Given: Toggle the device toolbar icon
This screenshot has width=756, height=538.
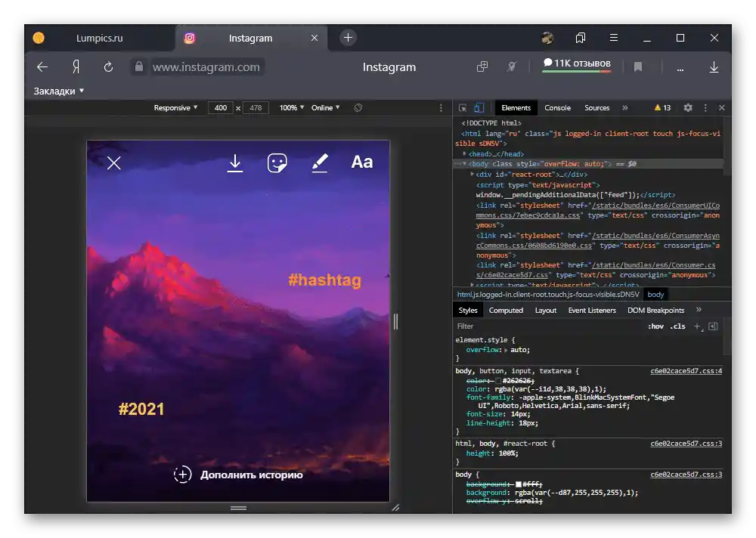Looking at the screenshot, I should pos(479,108).
